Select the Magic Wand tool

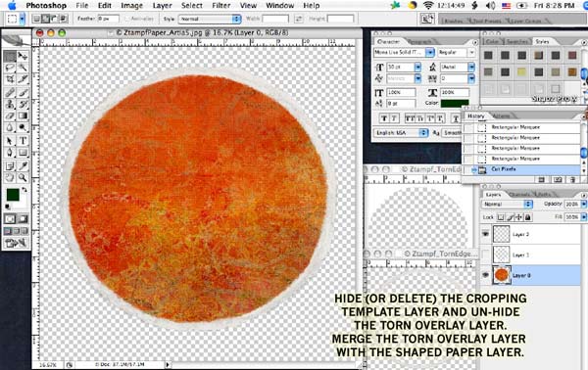pyautogui.click(x=23, y=68)
